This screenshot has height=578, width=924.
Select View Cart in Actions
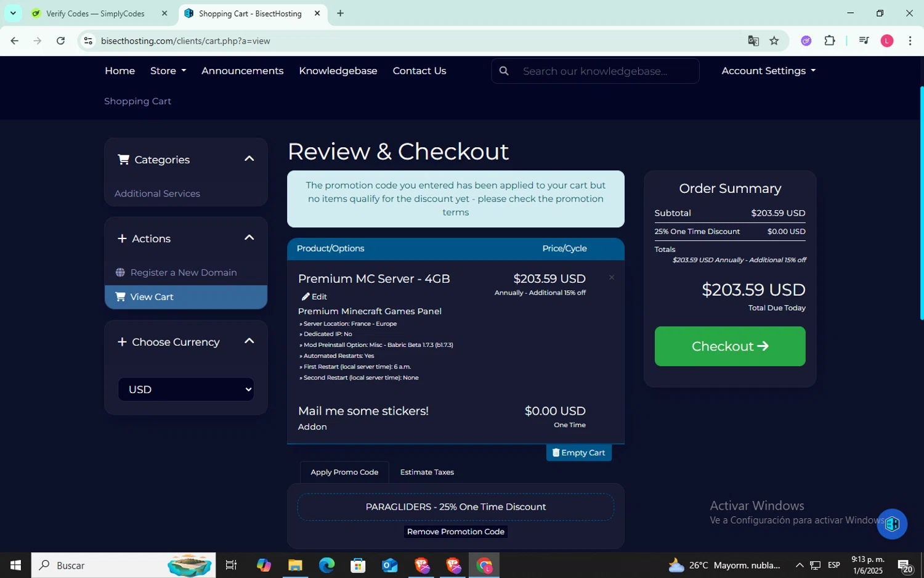(x=186, y=297)
